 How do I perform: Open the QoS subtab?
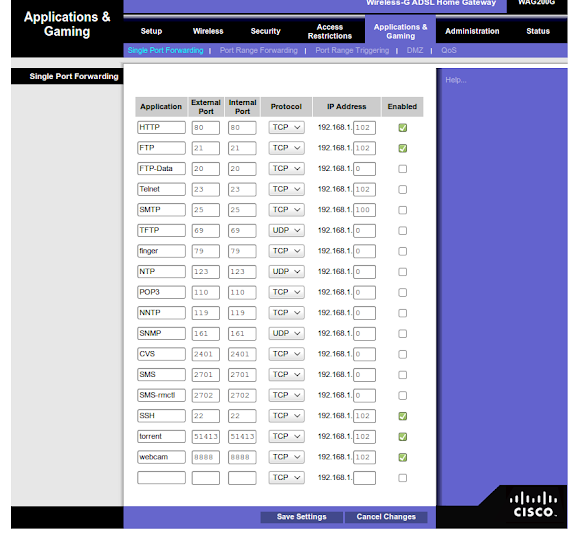(449, 50)
